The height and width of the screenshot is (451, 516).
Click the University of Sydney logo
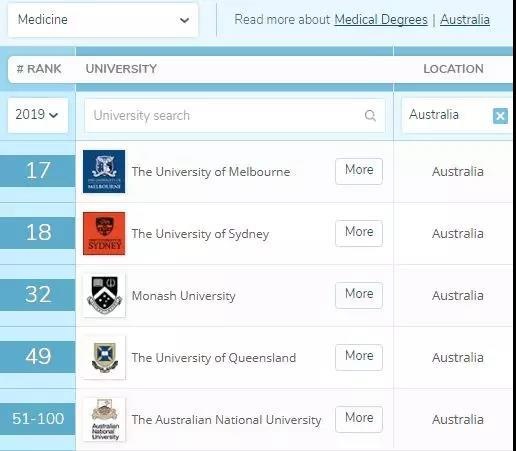pyautogui.click(x=104, y=233)
